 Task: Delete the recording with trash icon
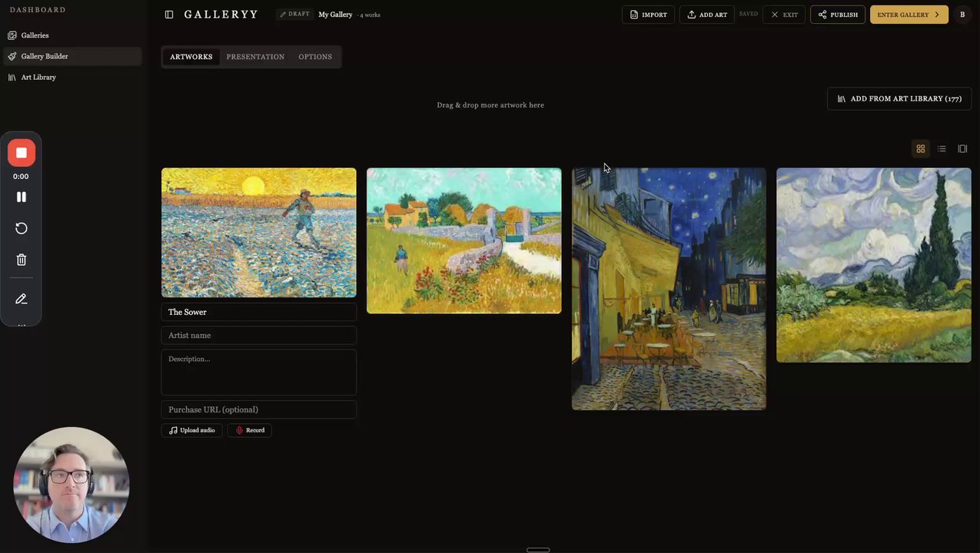point(22,260)
